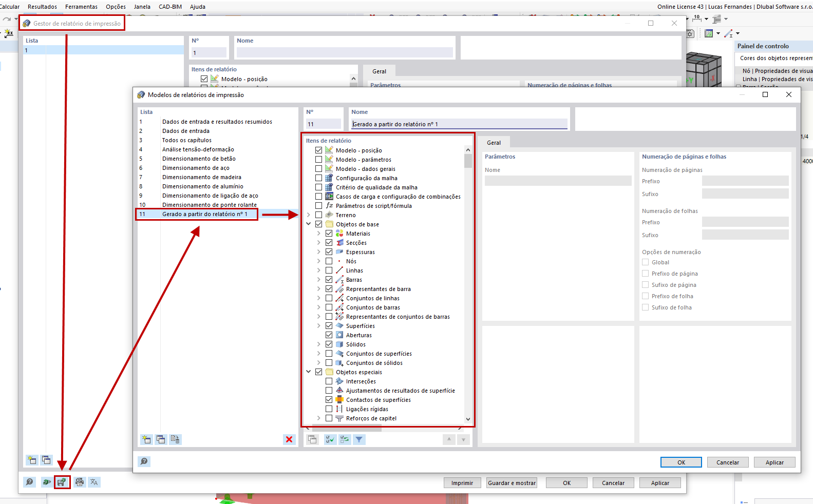Click the Aberturas icon in the items tree
813x504 pixels.
tap(339, 335)
